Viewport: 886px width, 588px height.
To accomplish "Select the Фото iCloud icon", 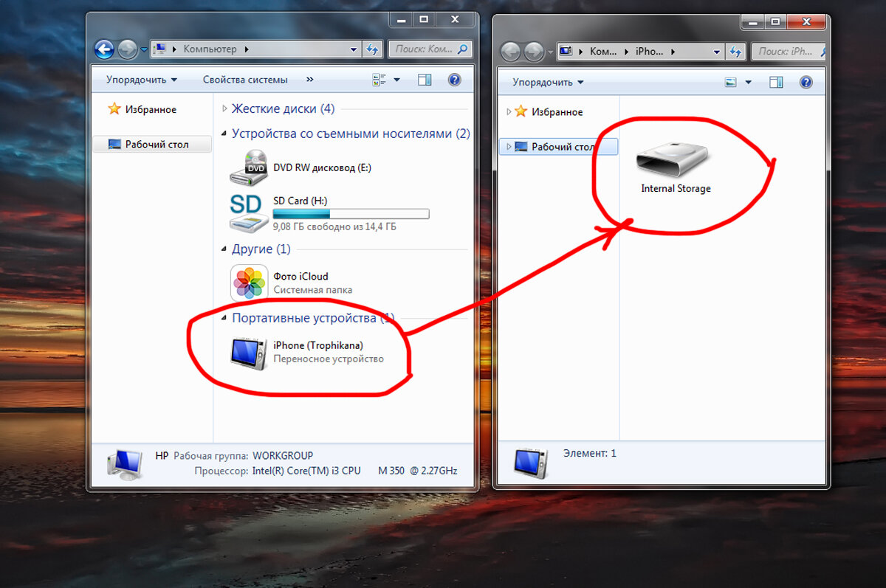I will pyautogui.click(x=249, y=283).
